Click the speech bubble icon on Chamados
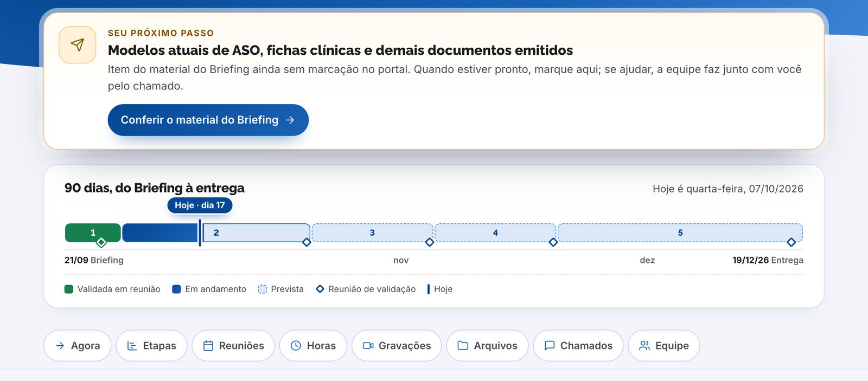 [550, 346]
